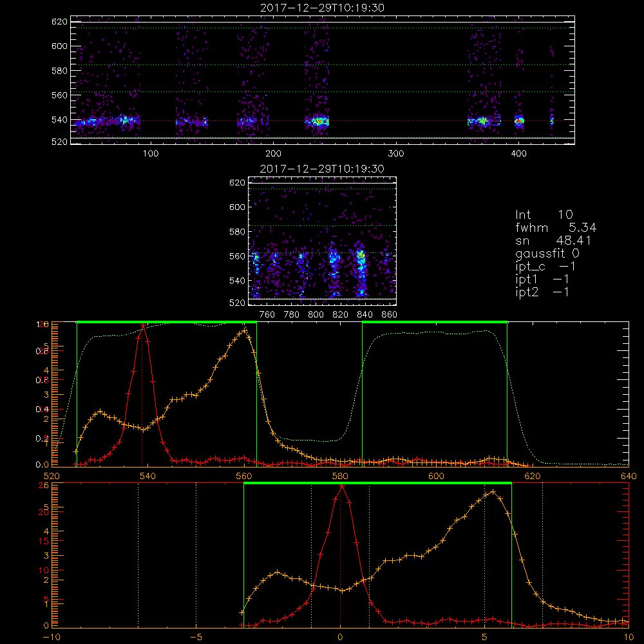This screenshot has height=644, width=644.
Task: Click the 'ipt2 -1' parameter
Action: [x=542, y=292]
